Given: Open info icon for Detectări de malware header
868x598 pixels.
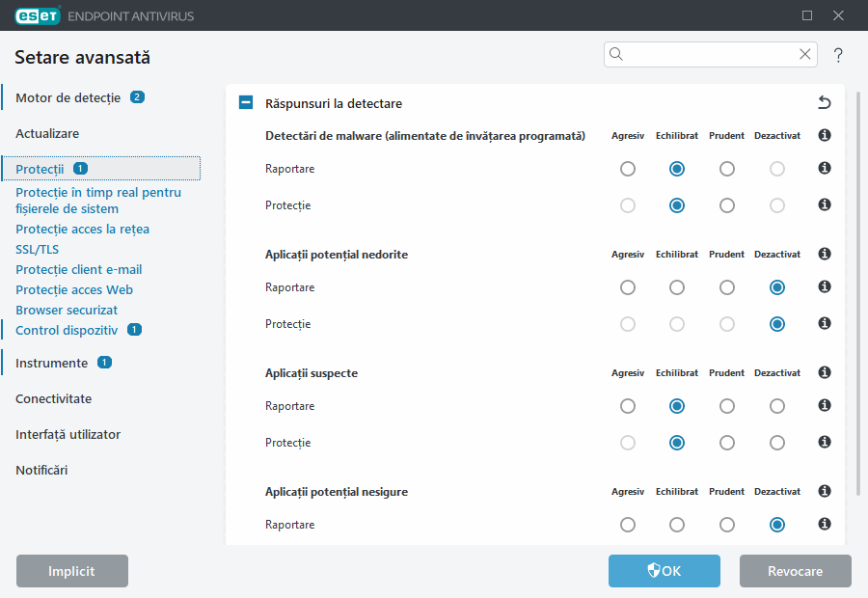Looking at the screenshot, I should tap(824, 136).
